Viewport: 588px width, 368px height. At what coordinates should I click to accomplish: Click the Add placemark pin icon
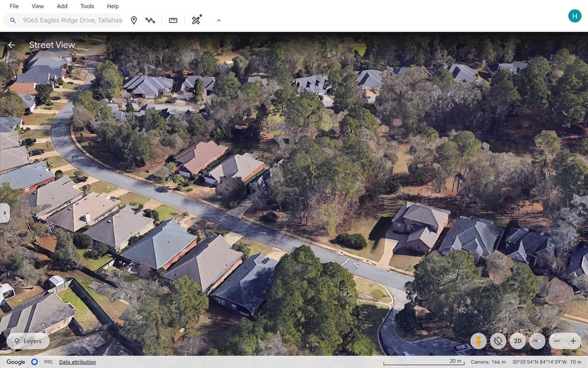click(134, 20)
